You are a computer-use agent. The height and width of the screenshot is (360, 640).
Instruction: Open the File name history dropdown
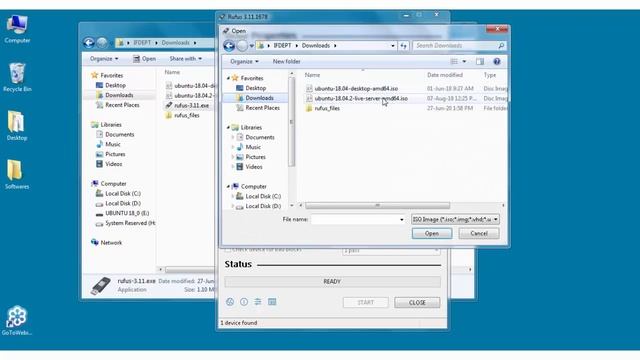click(402, 220)
